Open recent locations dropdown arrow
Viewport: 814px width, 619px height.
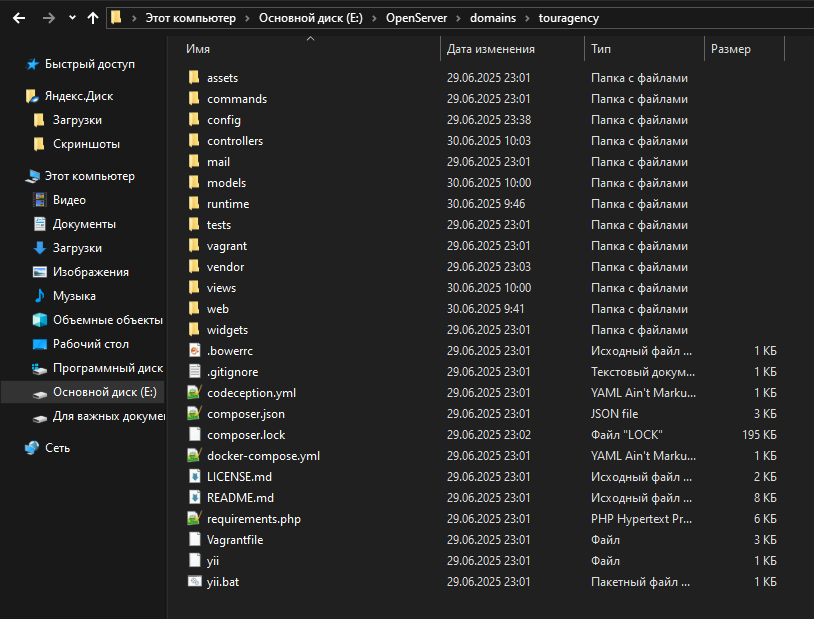[72, 18]
